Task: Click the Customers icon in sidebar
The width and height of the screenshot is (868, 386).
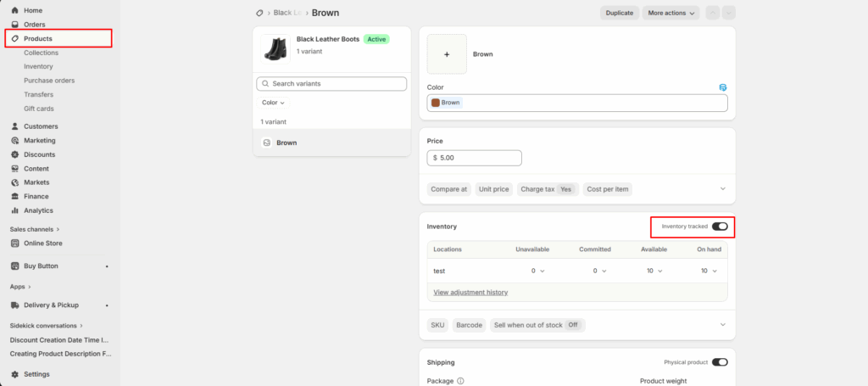Action: point(14,126)
